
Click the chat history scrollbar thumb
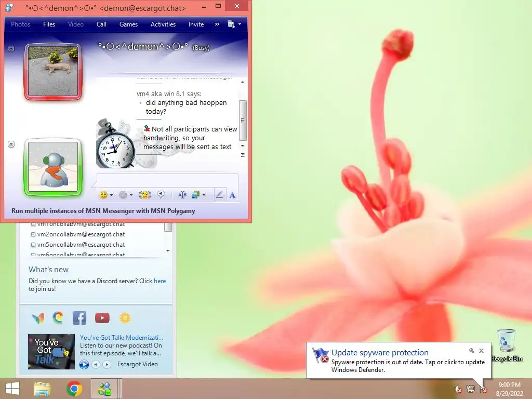pos(243,120)
